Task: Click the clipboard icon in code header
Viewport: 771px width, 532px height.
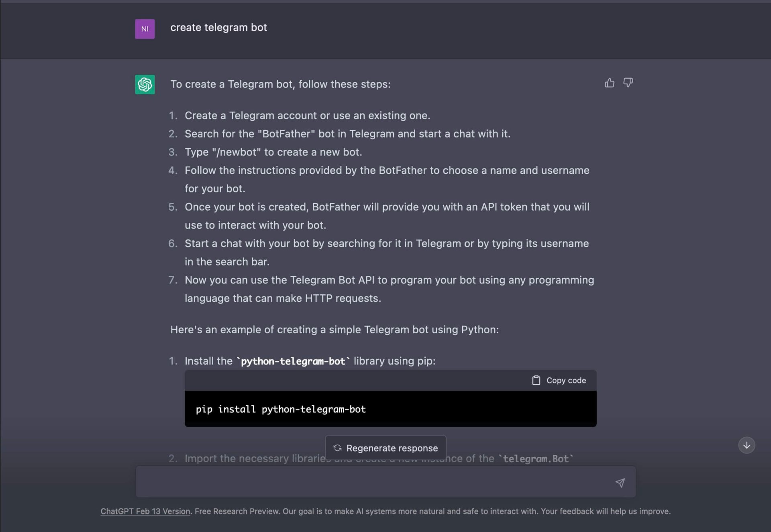Action: click(x=536, y=380)
